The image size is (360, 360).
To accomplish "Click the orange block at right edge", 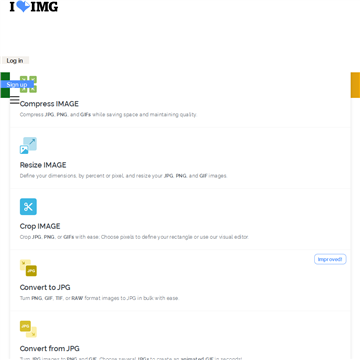I will pos(355,85).
